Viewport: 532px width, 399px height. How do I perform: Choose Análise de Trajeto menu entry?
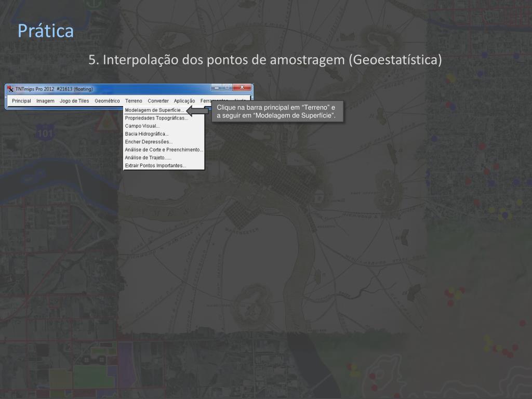[148, 157]
